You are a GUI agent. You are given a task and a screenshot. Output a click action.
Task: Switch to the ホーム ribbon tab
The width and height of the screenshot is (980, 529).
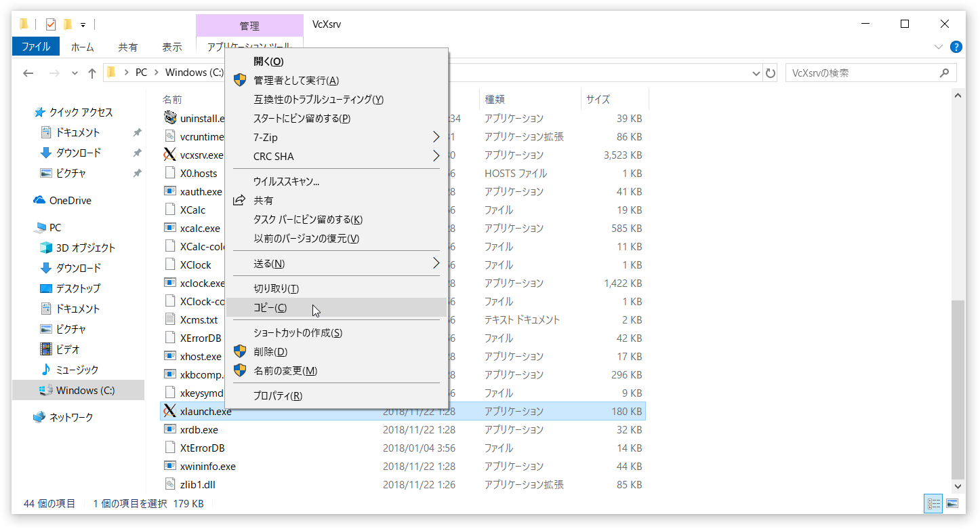point(83,47)
